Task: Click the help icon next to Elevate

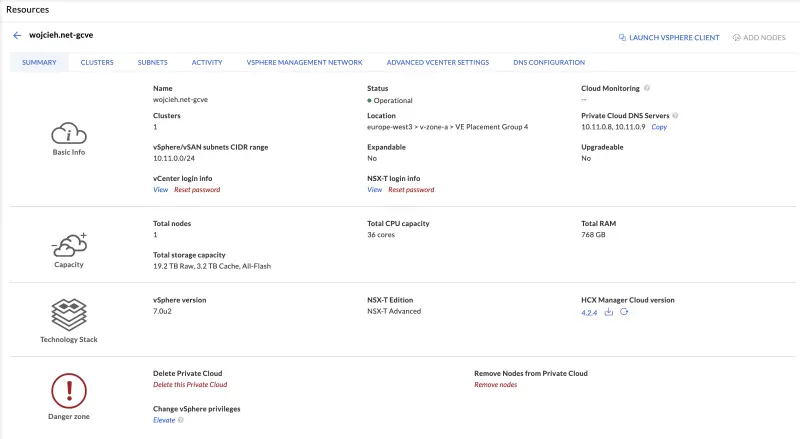Action: 181,420
